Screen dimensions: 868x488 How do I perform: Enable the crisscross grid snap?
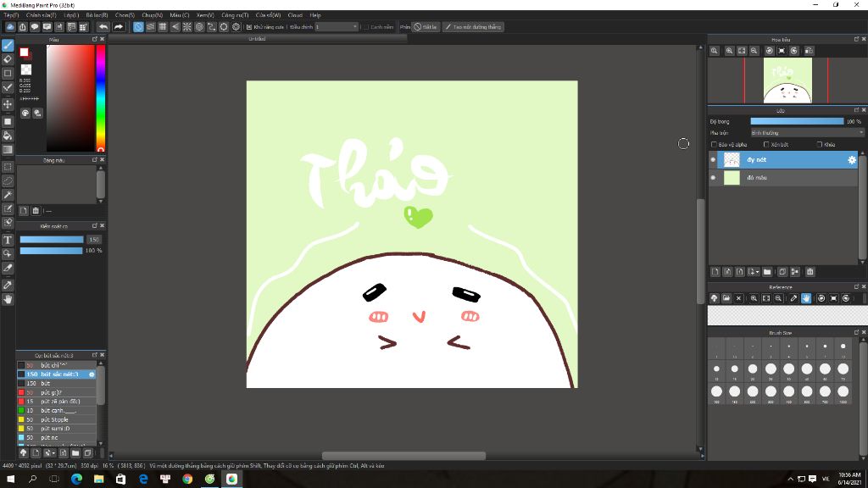pyautogui.click(x=163, y=26)
